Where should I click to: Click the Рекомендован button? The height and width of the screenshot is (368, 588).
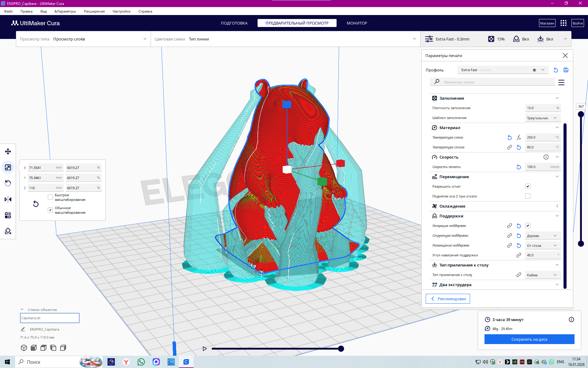448,299
